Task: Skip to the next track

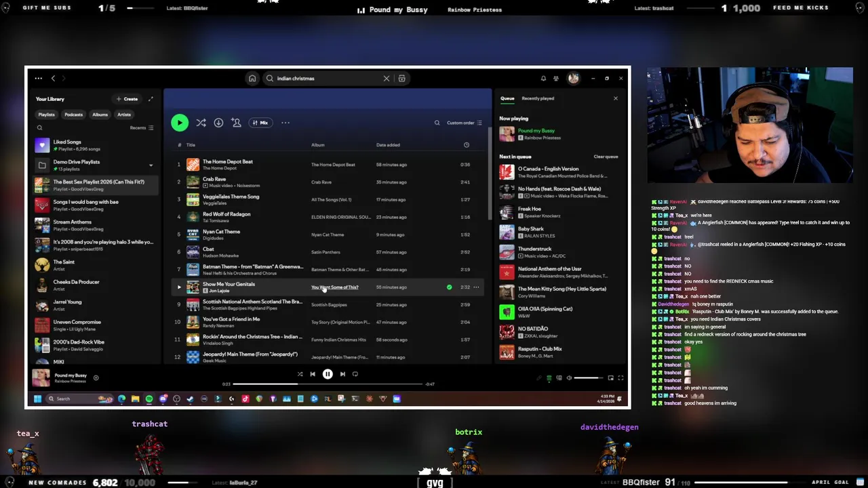Action: click(342, 374)
